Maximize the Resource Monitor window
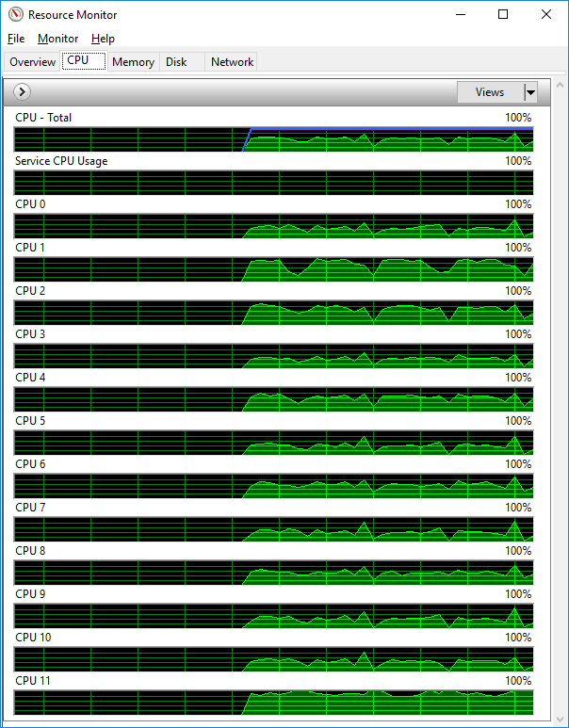 coord(502,14)
